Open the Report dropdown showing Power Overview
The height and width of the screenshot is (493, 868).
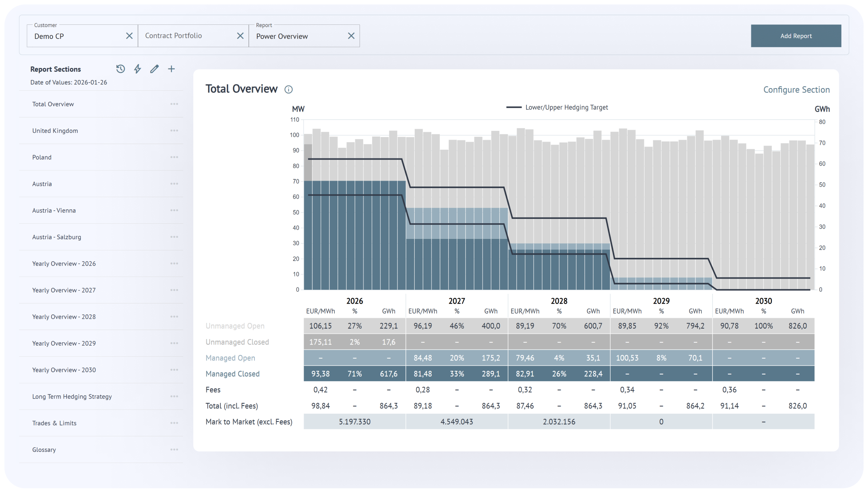[x=296, y=36]
